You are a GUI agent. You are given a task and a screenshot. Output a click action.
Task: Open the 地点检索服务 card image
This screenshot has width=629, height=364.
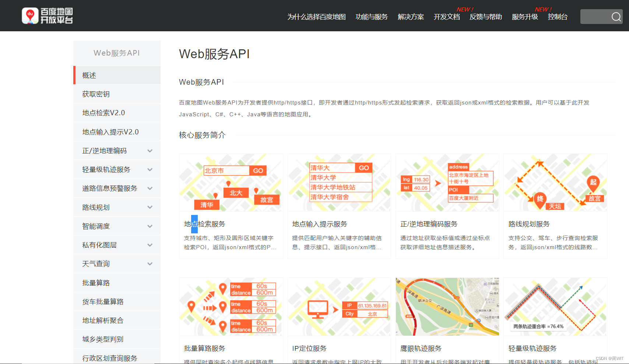(231, 182)
